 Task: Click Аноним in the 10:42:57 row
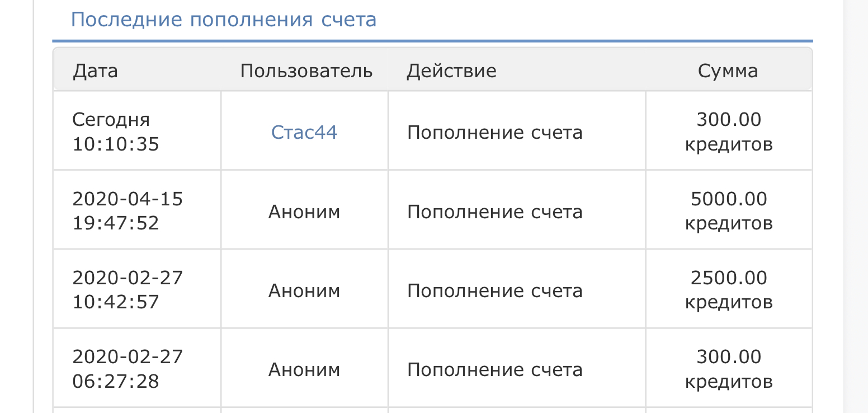click(x=304, y=290)
